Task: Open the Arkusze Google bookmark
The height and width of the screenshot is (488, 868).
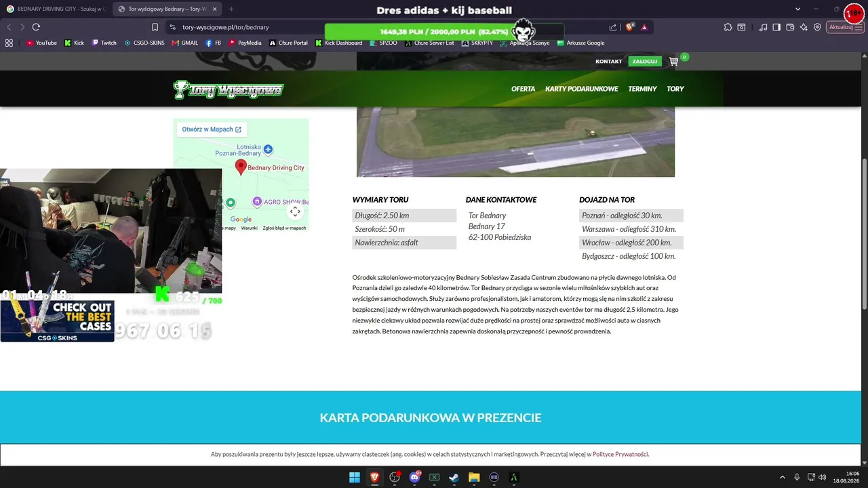Action: coord(580,43)
